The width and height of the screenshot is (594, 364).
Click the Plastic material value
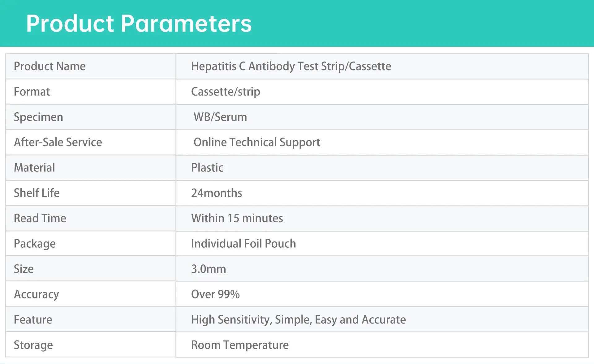tap(207, 168)
